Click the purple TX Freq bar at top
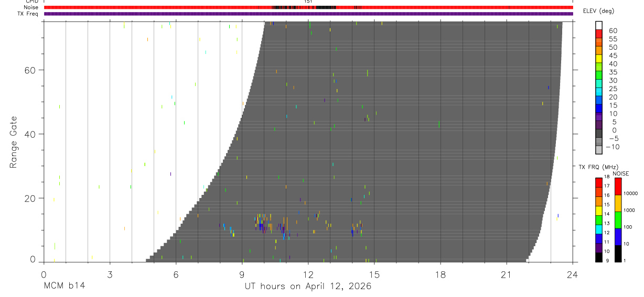The image size is (644, 297). [308, 14]
